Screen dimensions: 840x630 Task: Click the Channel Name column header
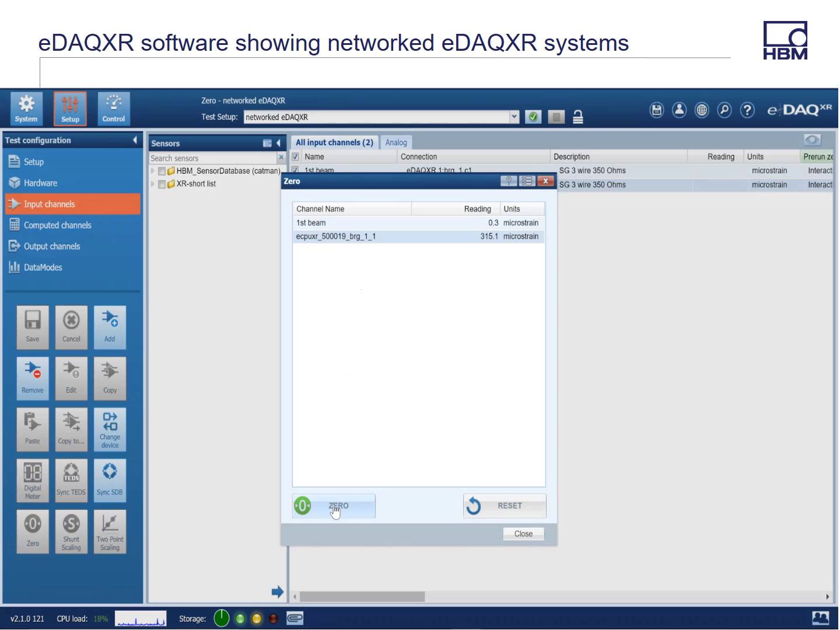tap(352, 209)
